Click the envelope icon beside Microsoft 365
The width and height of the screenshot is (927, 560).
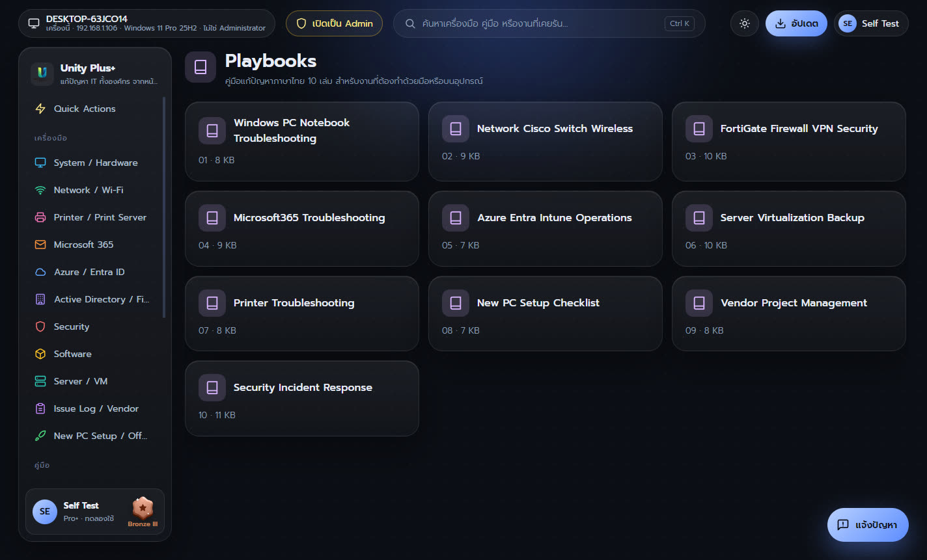40,245
